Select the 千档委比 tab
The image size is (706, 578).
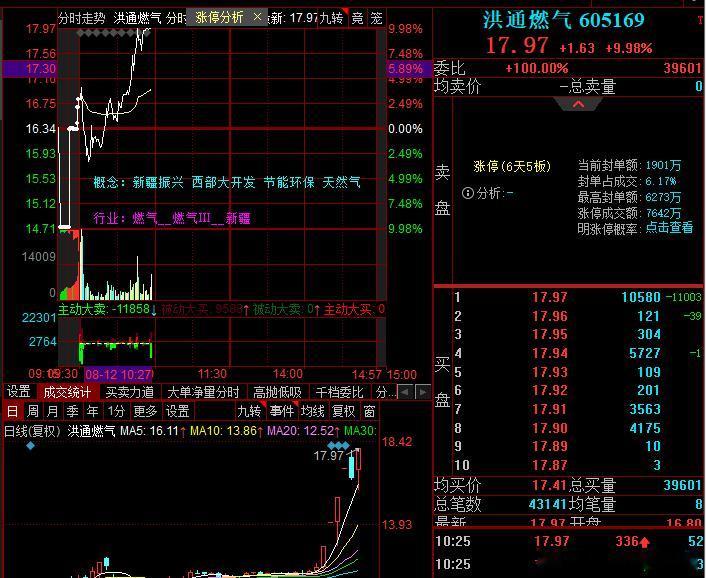pos(339,392)
